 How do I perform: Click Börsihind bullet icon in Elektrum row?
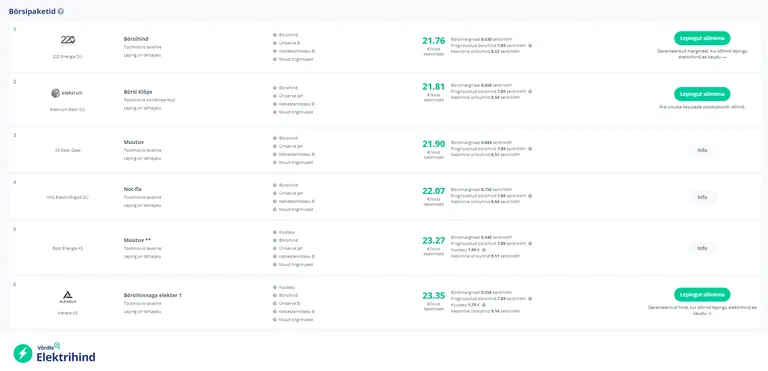click(275, 88)
